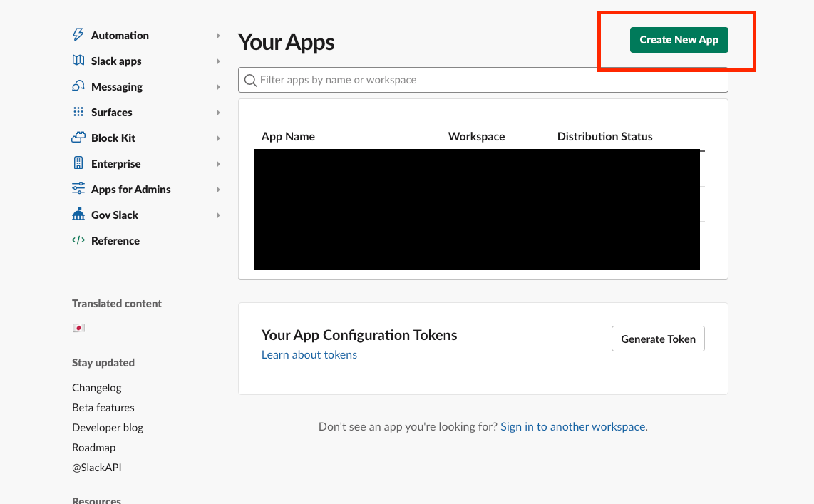Click the Slack apps book icon
The height and width of the screenshot is (504, 814).
(x=78, y=61)
